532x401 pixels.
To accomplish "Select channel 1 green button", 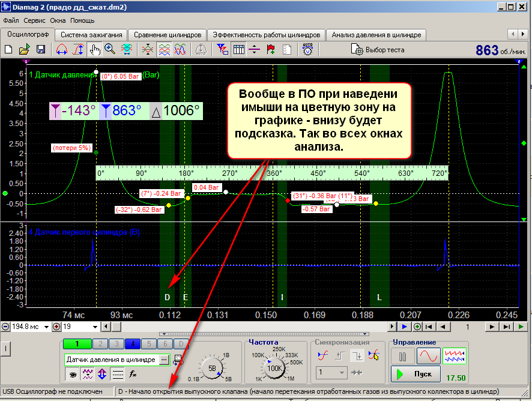I will [77, 344].
